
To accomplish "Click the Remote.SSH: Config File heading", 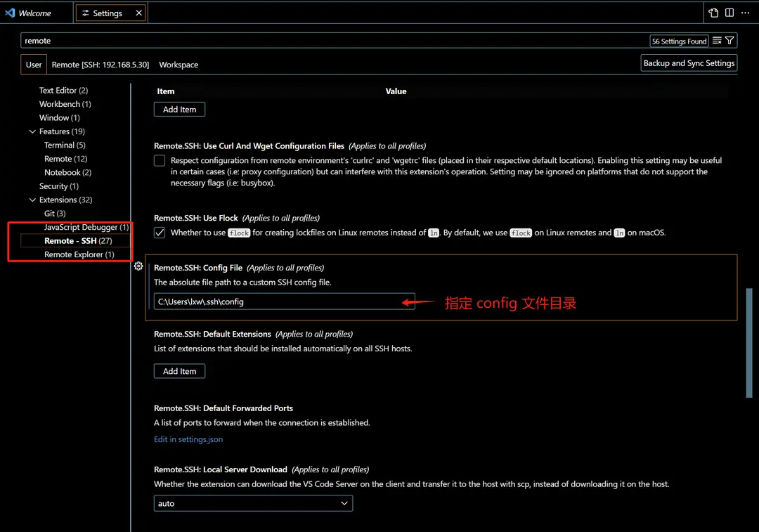I will click(x=198, y=268).
